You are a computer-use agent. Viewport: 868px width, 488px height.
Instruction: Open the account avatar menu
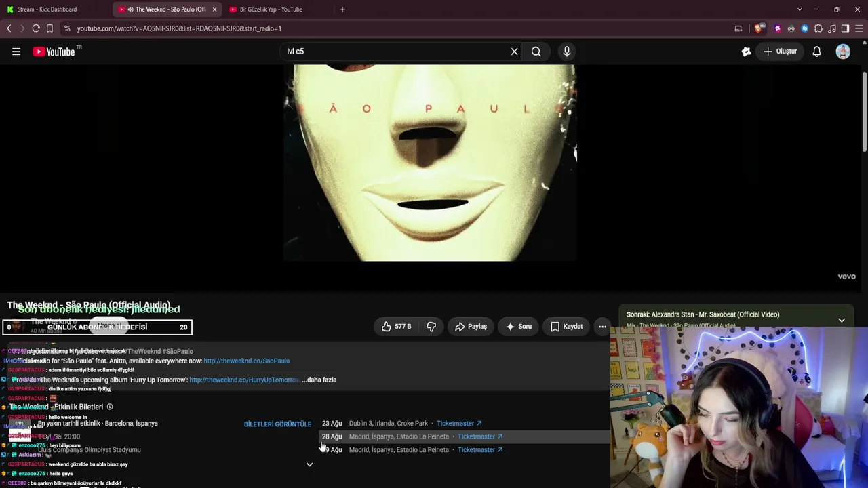(x=843, y=52)
